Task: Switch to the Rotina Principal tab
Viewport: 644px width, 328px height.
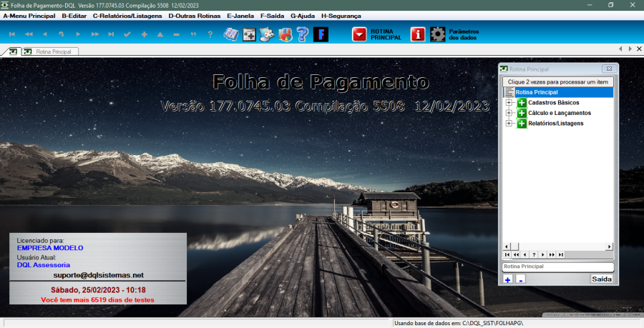Action: (x=49, y=51)
